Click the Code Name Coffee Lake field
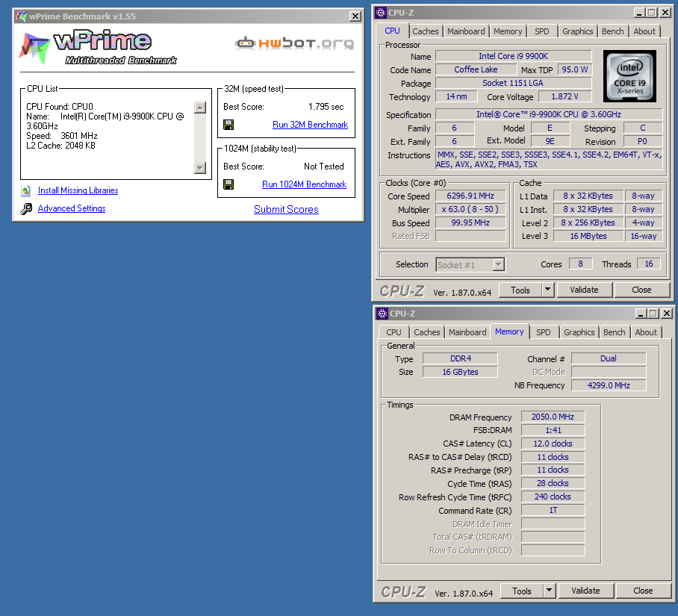The height and width of the screenshot is (616, 678). (x=476, y=69)
